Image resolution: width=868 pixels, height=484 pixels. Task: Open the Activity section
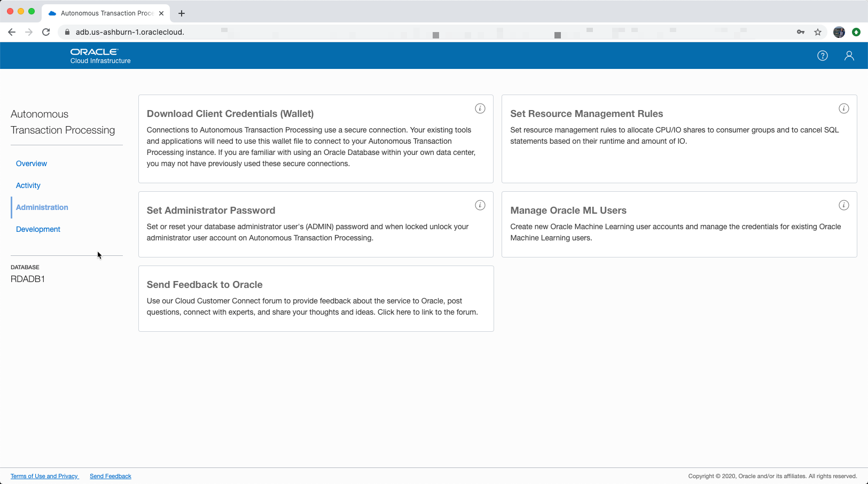click(28, 185)
